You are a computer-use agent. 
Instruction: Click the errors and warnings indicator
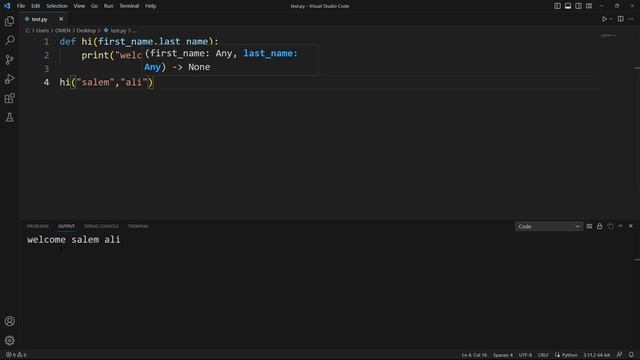[x=16, y=355]
